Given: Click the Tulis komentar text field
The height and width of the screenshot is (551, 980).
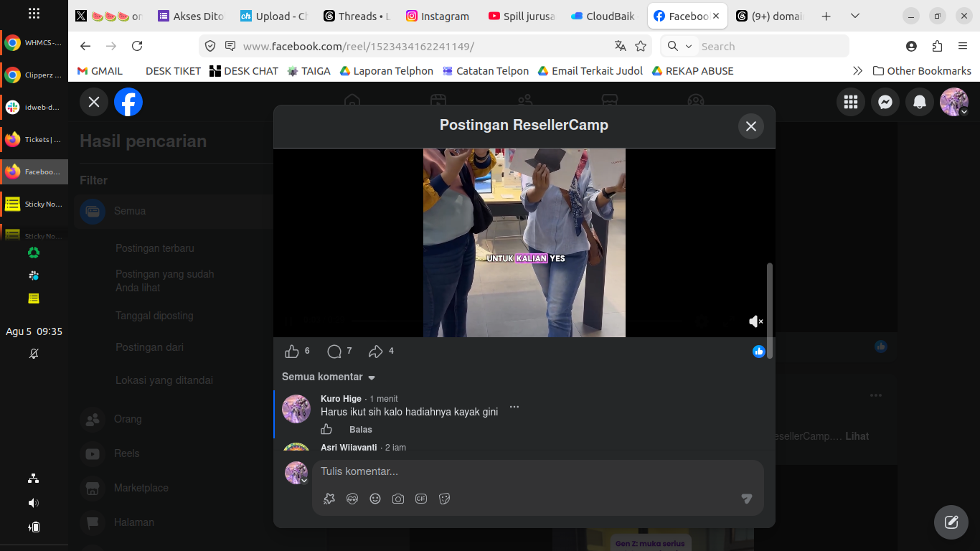Looking at the screenshot, I should click(538, 471).
